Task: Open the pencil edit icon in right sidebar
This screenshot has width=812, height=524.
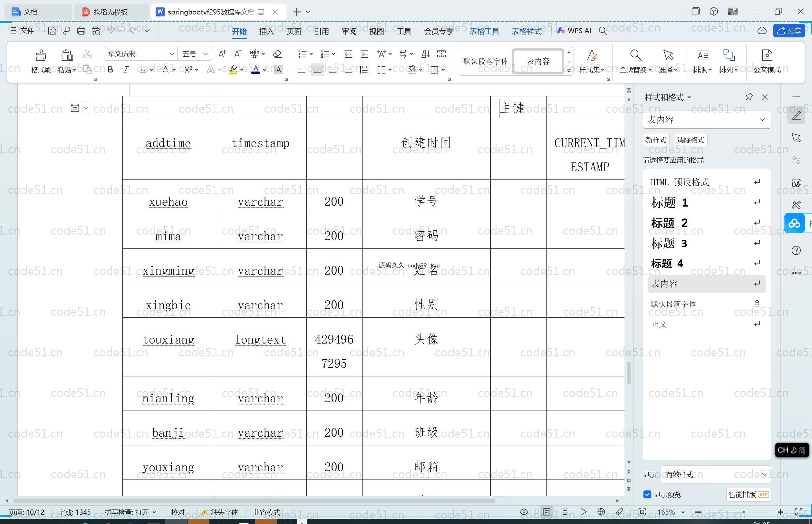Action: click(x=796, y=115)
